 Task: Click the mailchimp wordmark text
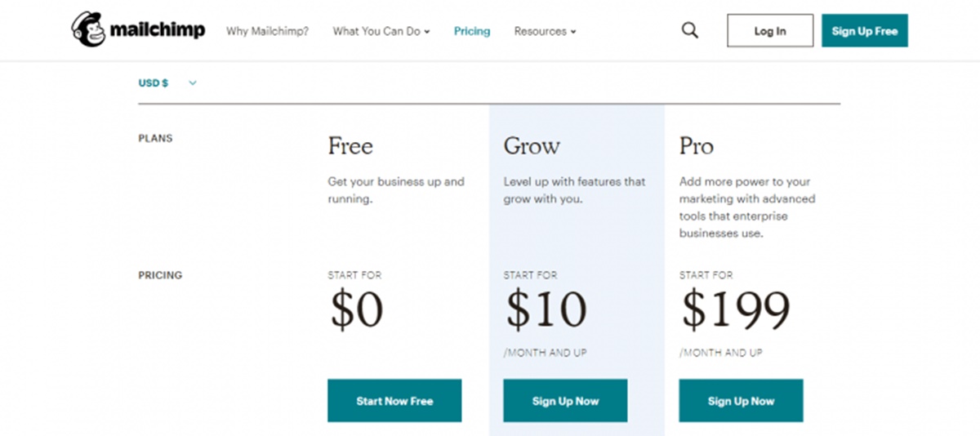pyautogui.click(x=158, y=31)
